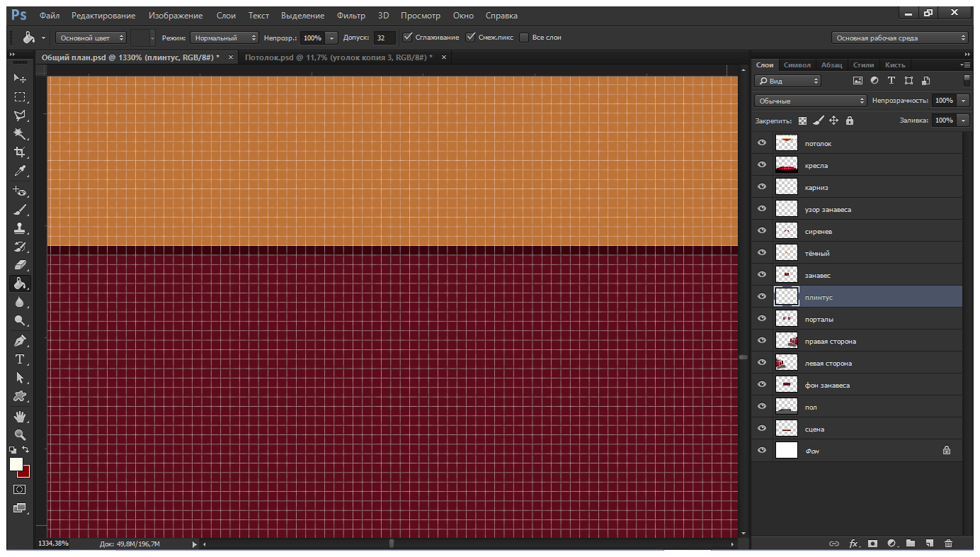Image resolution: width=980 pixels, height=557 pixels.
Task: Select the Brush tool in toolbar
Action: pos(20,210)
